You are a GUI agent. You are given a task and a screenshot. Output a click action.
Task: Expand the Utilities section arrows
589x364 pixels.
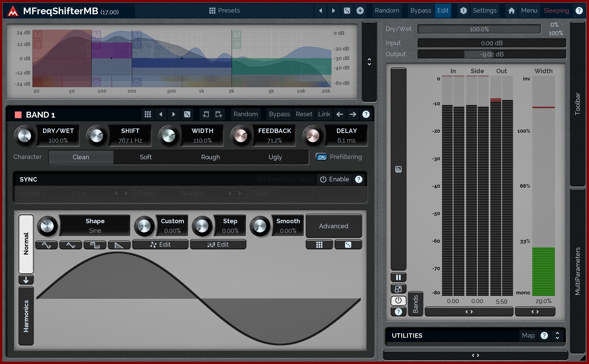coord(557,335)
